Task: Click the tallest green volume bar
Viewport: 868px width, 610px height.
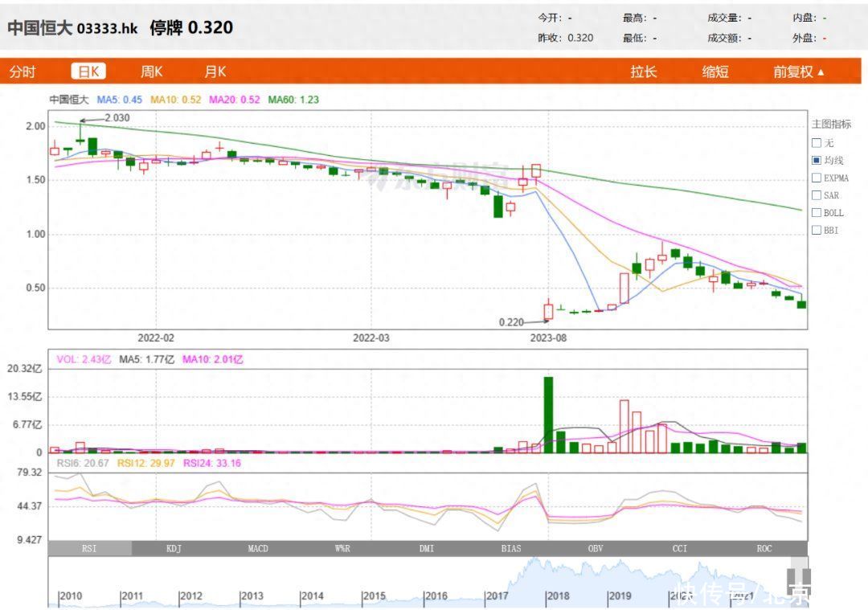Action: point(549,415)
